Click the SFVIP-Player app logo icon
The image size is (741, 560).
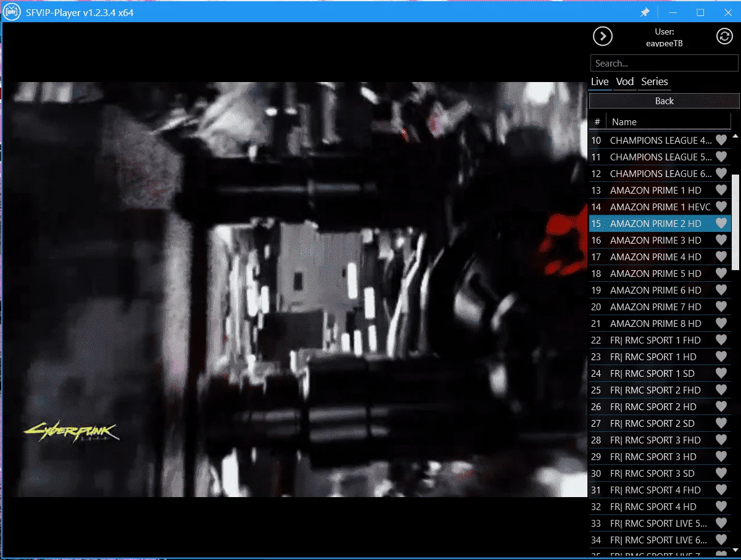[x=12, y=12]
